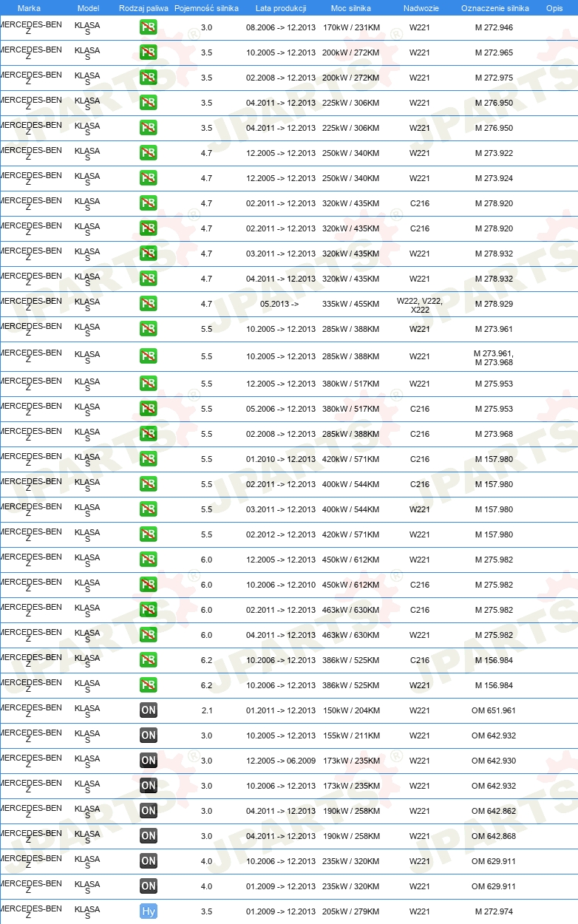This screenshot has height=924, width=578.
Task: Click engine cell M 273.961, M 273.968
Action: pyautogui.click(x=494, y=358)
